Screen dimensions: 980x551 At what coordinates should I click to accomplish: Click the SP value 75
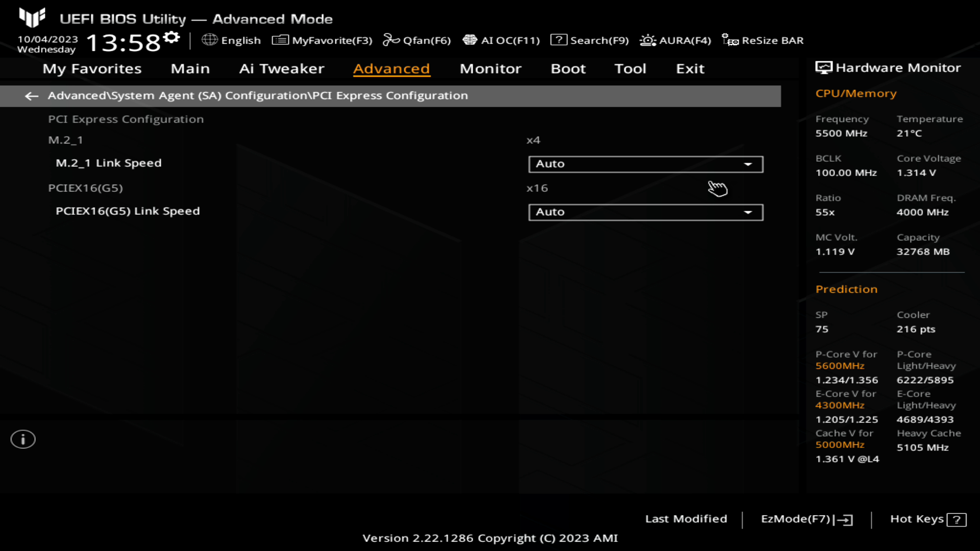(822, 329)
